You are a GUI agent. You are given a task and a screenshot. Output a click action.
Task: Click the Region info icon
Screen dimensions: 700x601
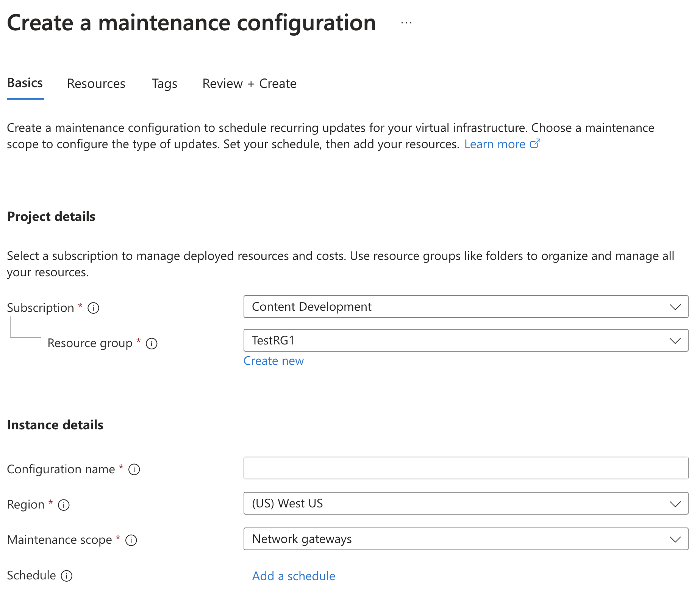coord(64,505)
